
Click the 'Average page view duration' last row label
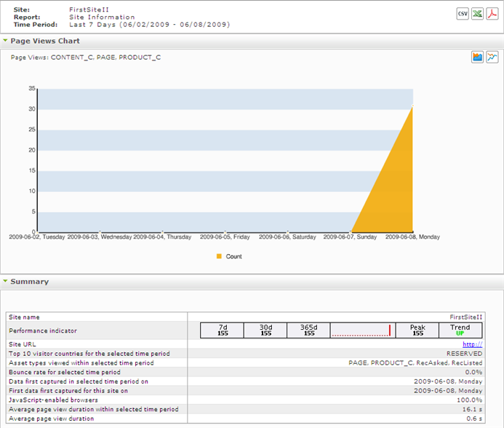click(51, 419)
